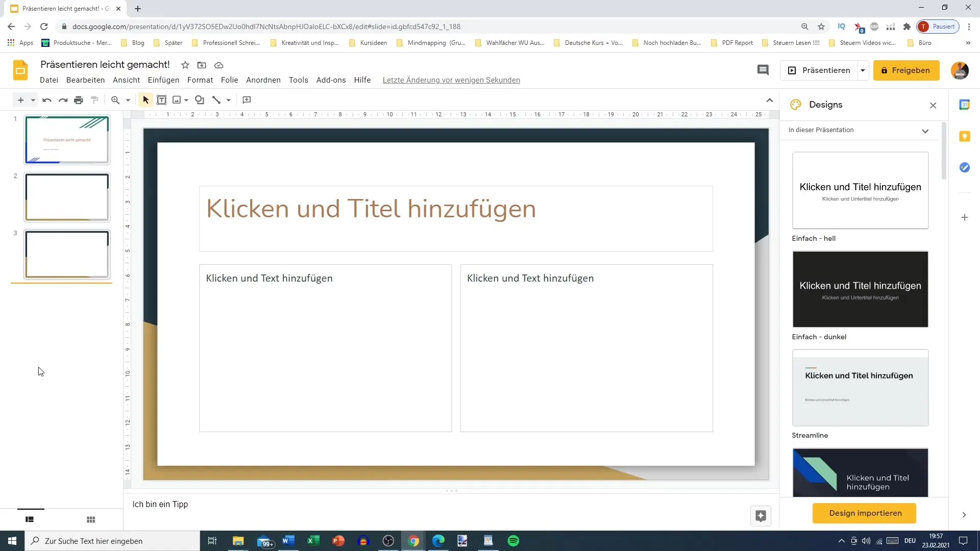Move the presentation to a folder
Screen dimensions: 980x551
pos(202,65)
